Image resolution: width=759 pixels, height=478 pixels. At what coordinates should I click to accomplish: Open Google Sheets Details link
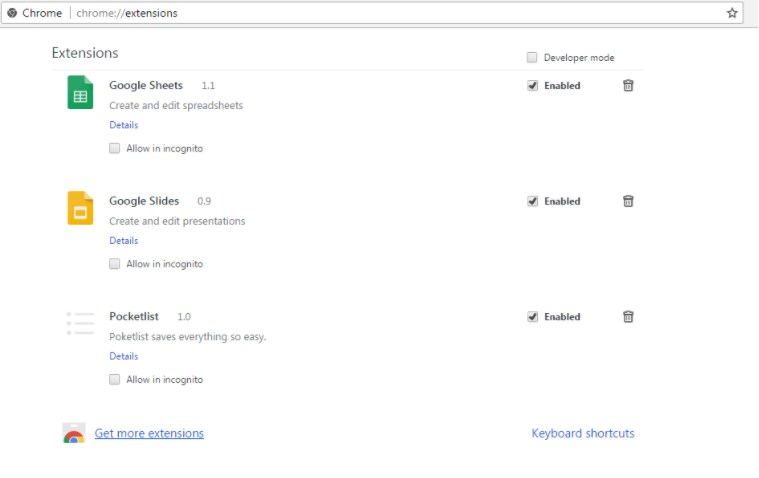[123, 125]
